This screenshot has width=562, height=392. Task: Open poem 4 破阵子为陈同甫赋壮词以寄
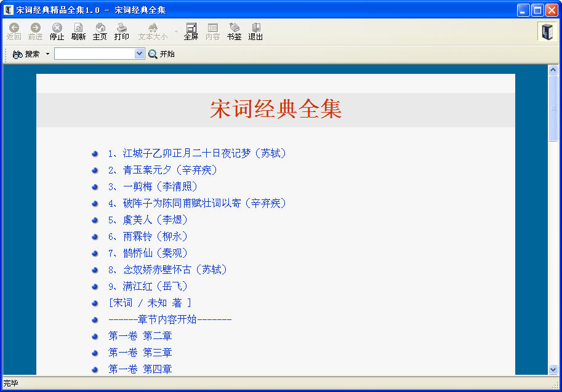[x=197, y=203]
